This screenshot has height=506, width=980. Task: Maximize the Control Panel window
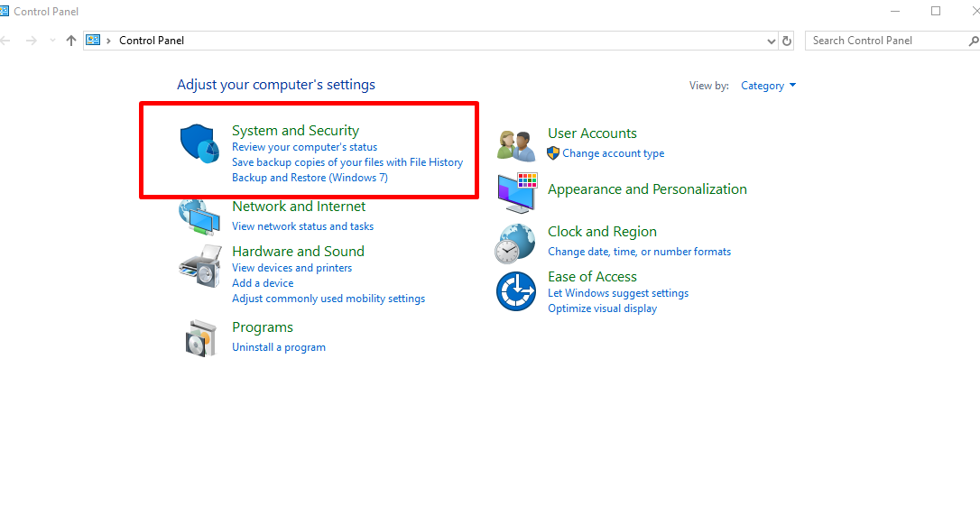936,11
